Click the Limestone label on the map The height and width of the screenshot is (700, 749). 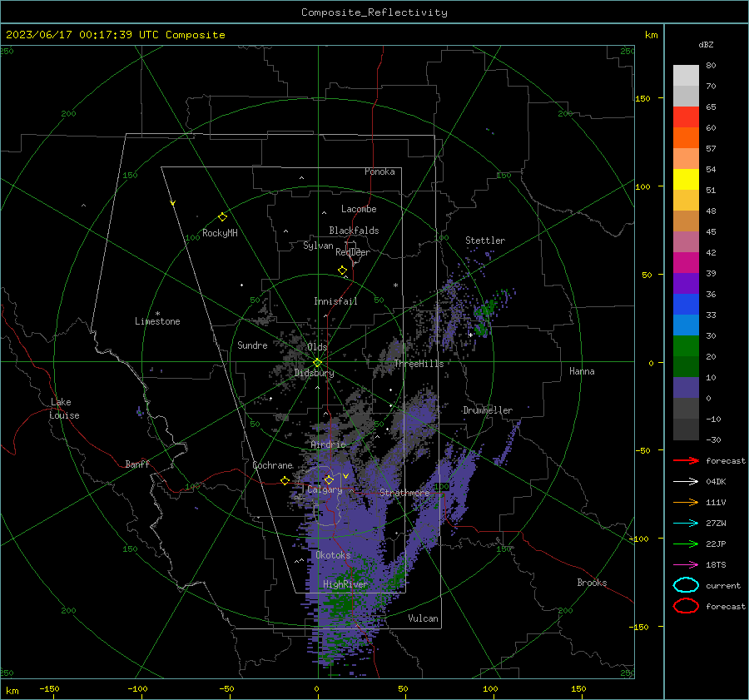pyautogui.click(x=157, y=321)
